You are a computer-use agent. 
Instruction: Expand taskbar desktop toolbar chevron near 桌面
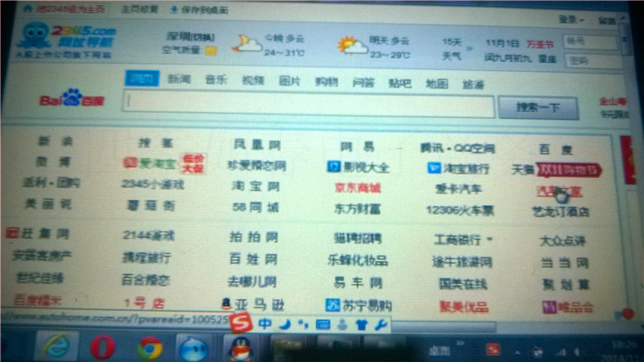(x=461, y=343)
